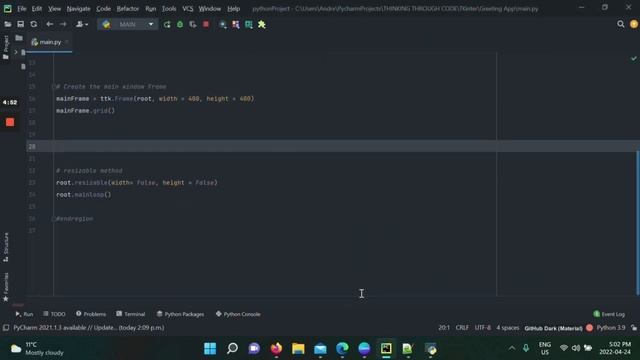Change the CRLF line separator

tap(462, 328)
